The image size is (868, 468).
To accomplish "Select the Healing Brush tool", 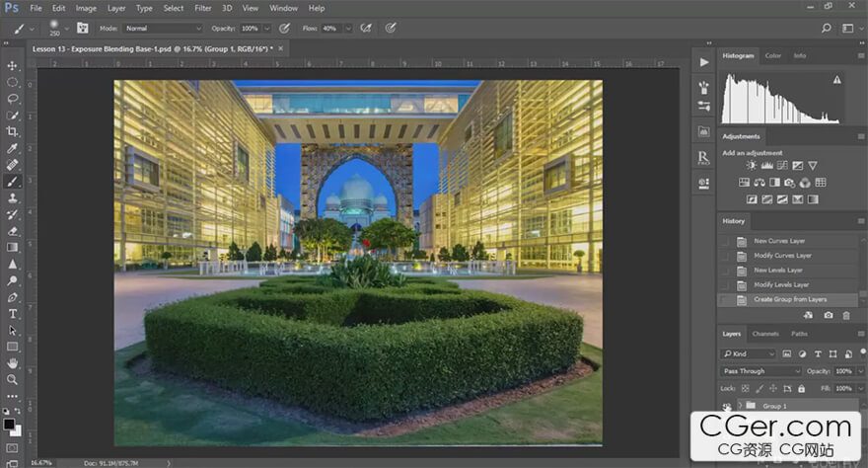I will [12, 165].
